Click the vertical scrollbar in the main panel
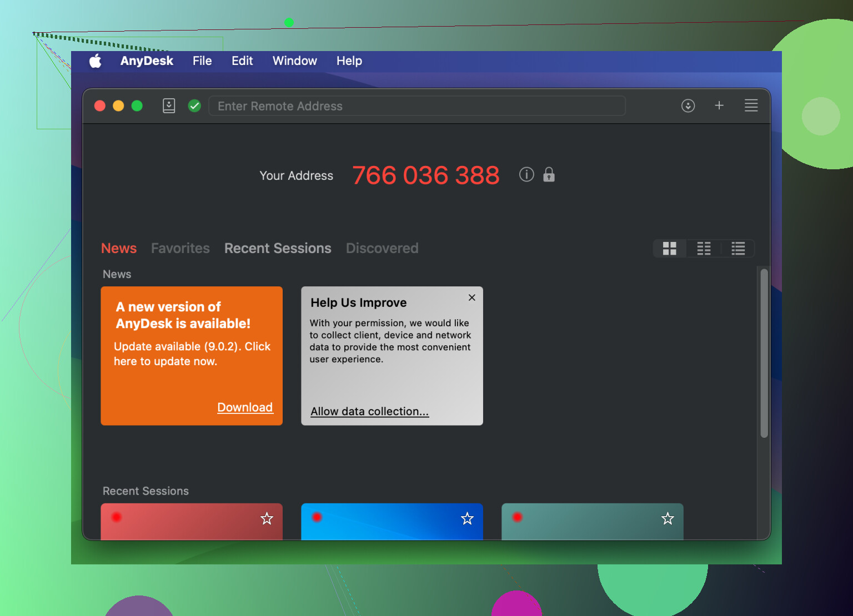 click(x=764, y=354)
